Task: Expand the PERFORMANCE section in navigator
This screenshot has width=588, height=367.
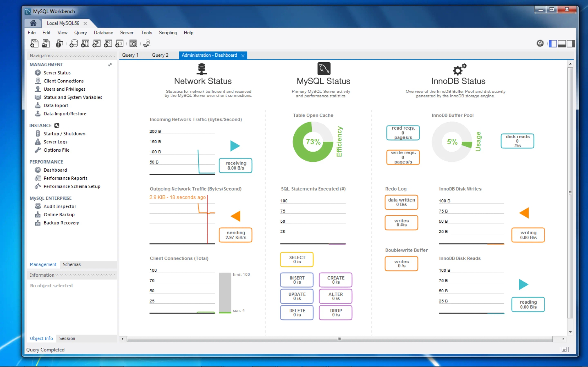Action: pyautogui.click(x=46, y=161)
